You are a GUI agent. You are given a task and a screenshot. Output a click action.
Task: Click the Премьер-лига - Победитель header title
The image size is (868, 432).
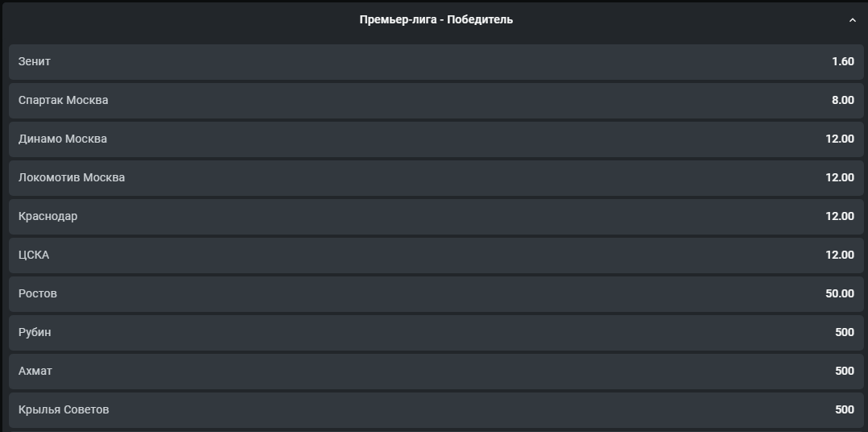click(436, 19)
